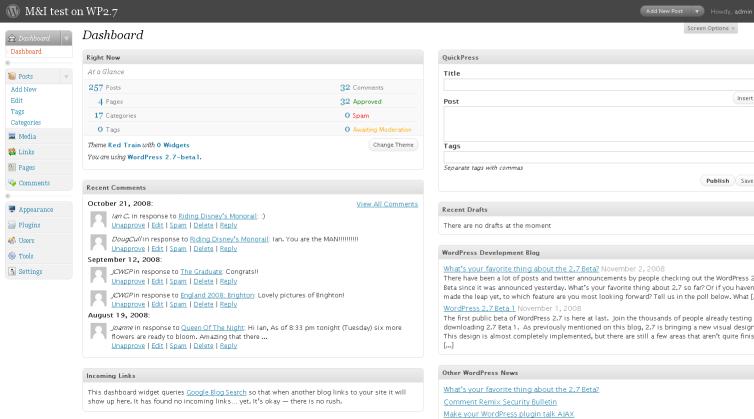Click the Tools icon in sidebar
This screenshot has height=419, width=754.
coord(11,256)
